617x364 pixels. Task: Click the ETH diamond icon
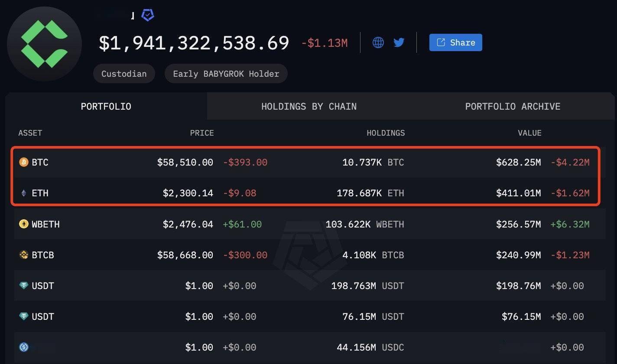point(24,193)
